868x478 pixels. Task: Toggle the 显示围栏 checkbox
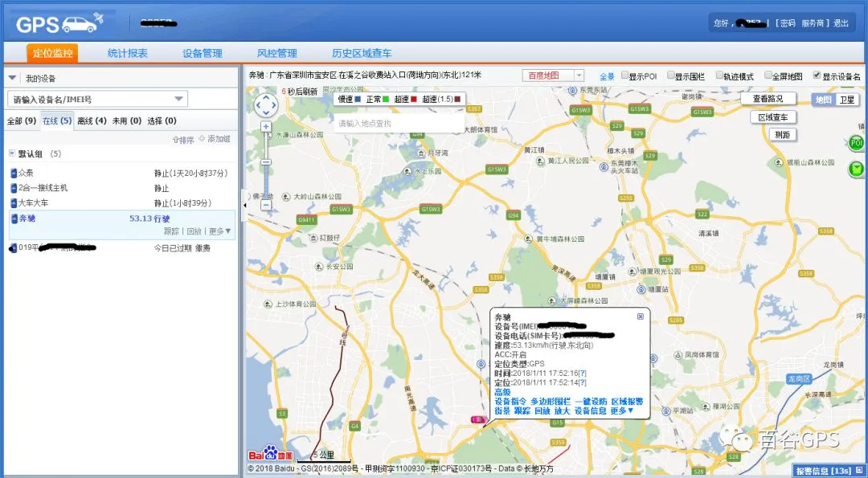[x=671, y=76]
